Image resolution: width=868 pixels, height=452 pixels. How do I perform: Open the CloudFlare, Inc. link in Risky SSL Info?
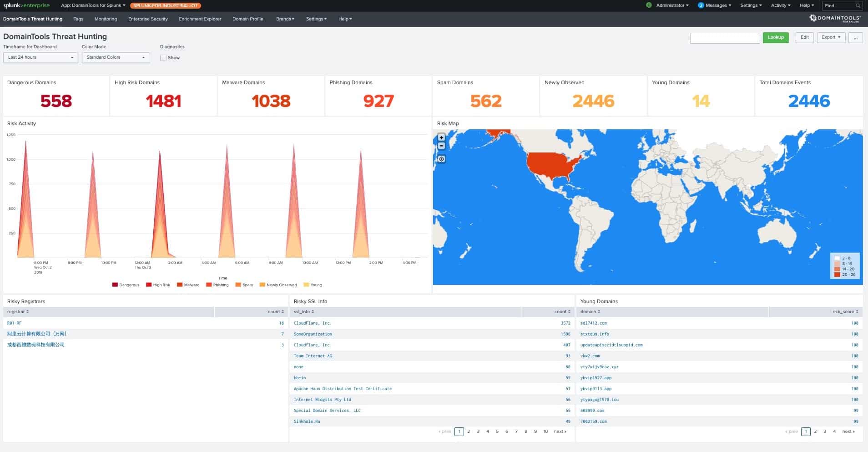coord(313,323)
